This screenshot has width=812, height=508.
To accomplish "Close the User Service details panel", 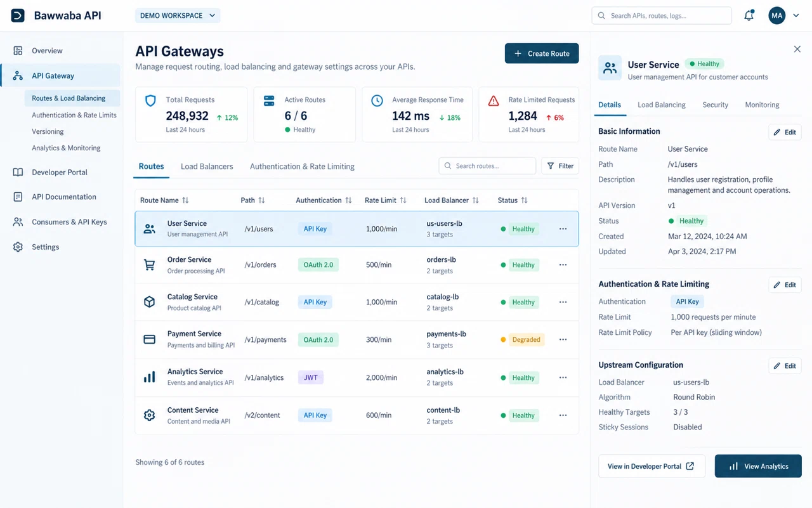I will coord(797,49).
